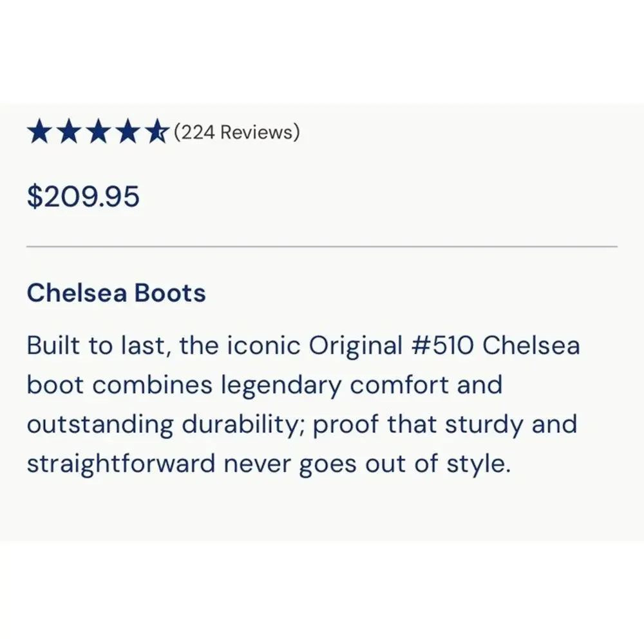Click the partially filled fifth star
The image size is (644, 644).
click(157, 131)
